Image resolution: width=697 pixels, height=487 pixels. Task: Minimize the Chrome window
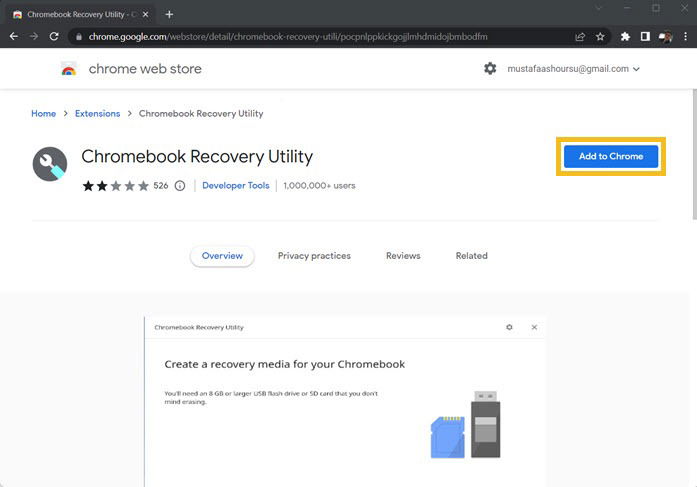pyautogui.click(x=627, y=8)
